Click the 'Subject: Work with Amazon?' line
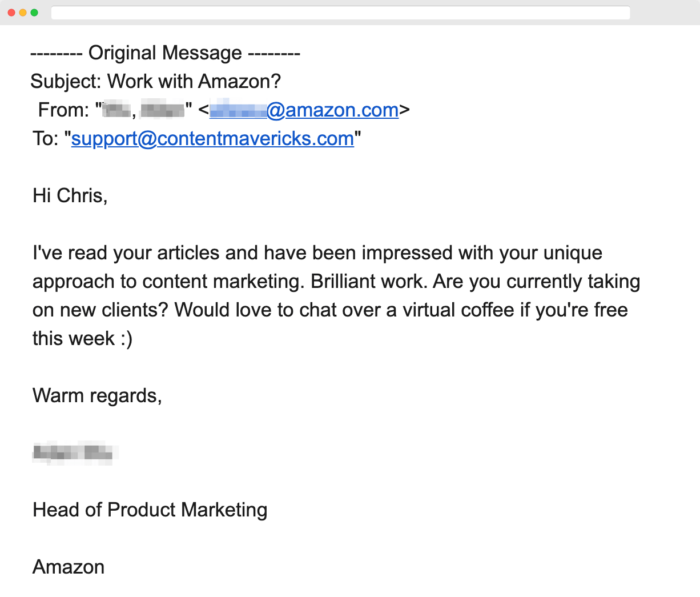This screenshot has width=700, height=597. [x=156, y=81]
